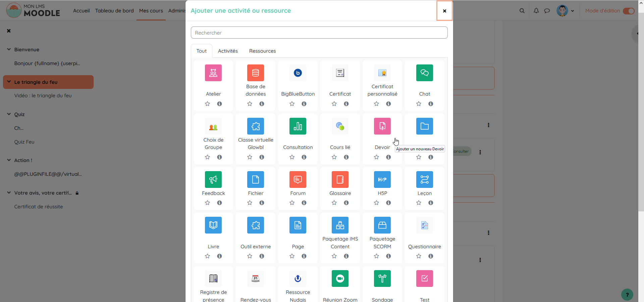Add a Devoir assignment activity

pyautogui.click(x=382, y=126)
